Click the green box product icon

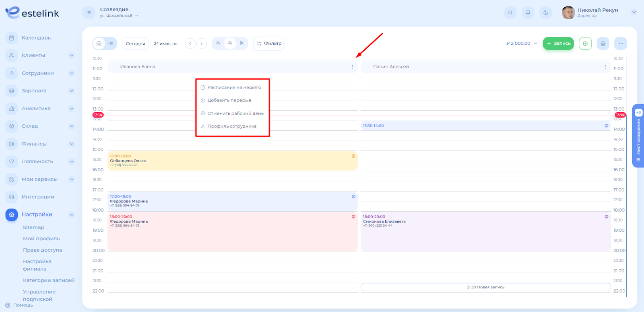click(x=585, y=43)
